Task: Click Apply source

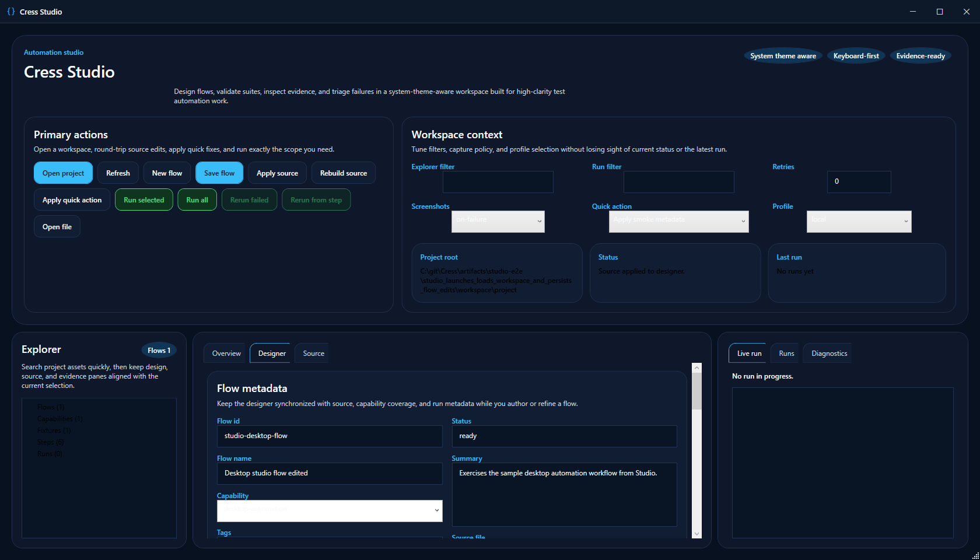Action: [277, 173]
